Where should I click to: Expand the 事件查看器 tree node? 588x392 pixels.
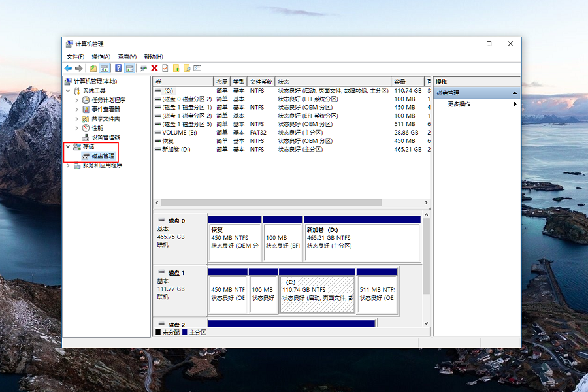pos(77,109)
